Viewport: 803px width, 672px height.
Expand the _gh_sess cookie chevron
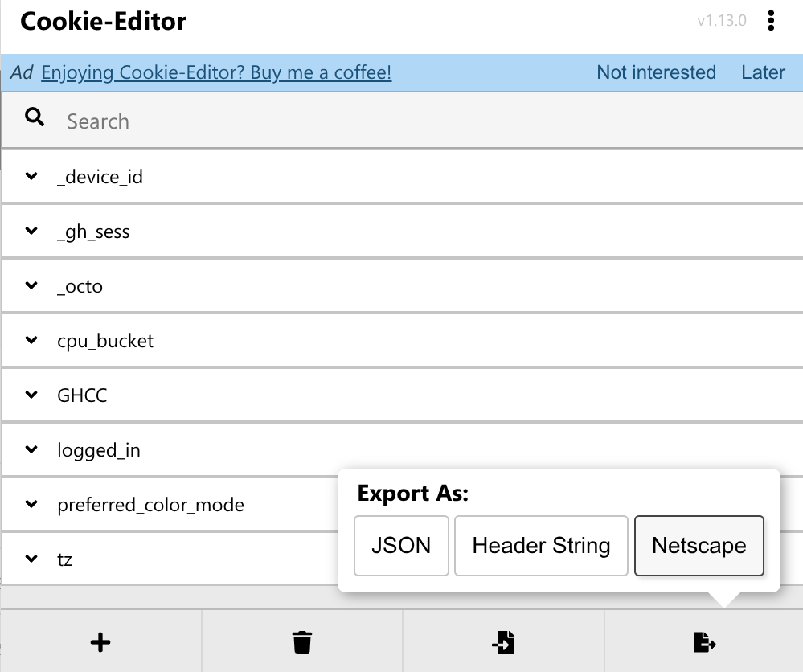coord(31,231)
